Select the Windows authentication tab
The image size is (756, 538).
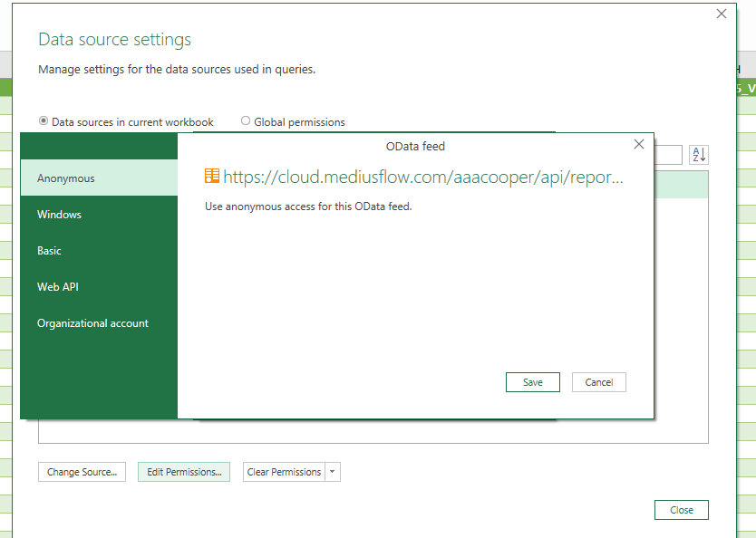(x=99, y=215)
